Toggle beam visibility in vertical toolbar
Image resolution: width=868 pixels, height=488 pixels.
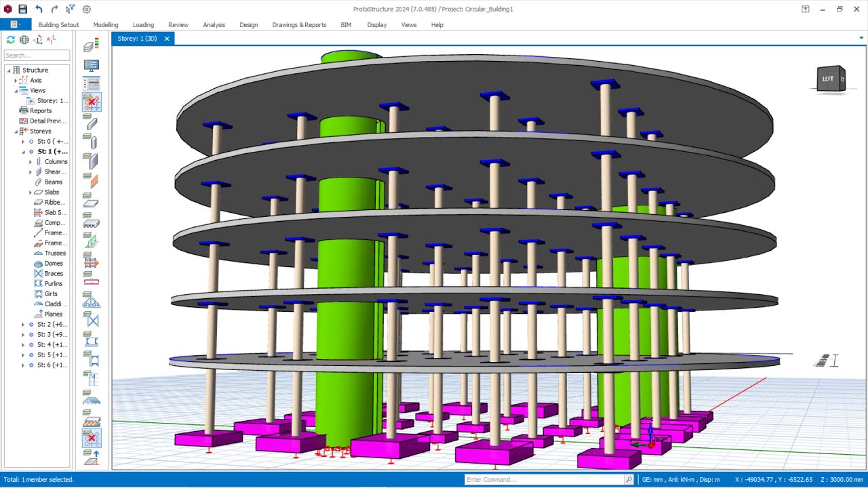coord(92,122)
